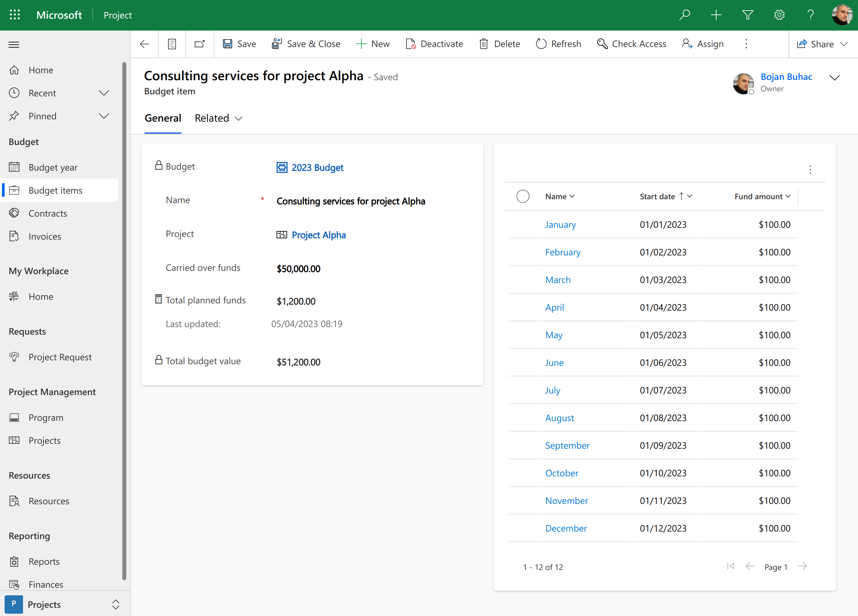This screenshot has width=858, height=616.
Task: Open the user profile avatar in top bar
Action: point(842,15)
